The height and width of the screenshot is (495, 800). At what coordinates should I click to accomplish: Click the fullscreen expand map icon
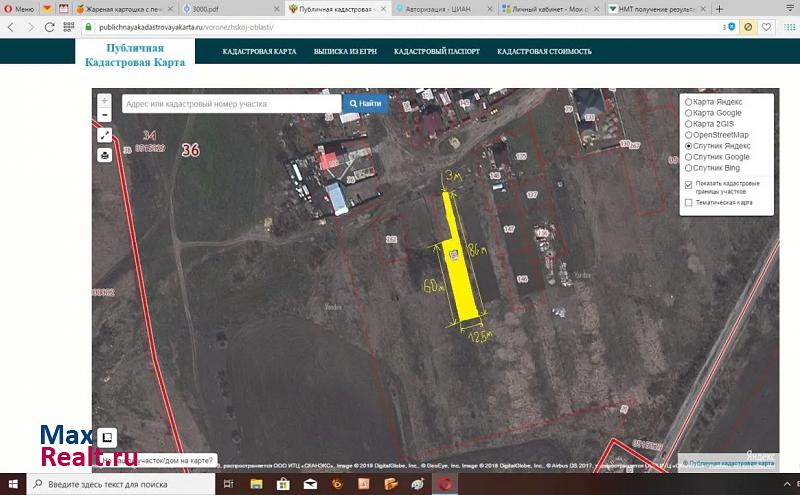pos(104,135)
